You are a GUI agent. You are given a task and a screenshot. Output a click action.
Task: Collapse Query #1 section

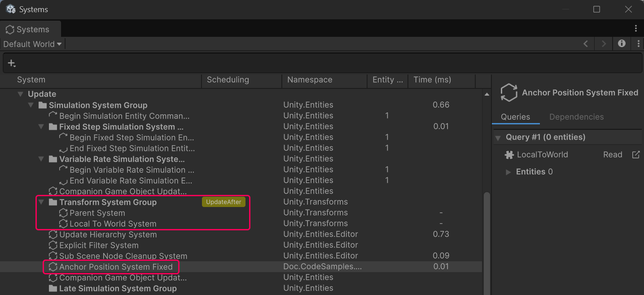498,138
